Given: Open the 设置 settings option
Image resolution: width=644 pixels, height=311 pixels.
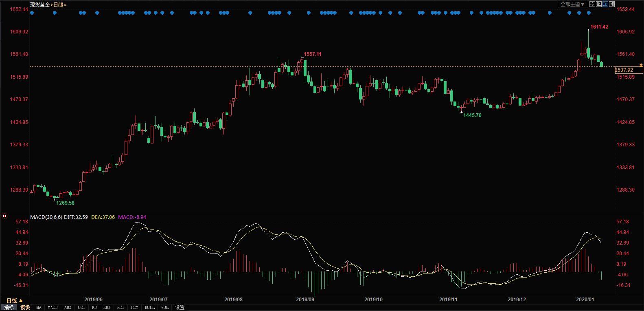Looking at the screenshot, I should 180,307.
